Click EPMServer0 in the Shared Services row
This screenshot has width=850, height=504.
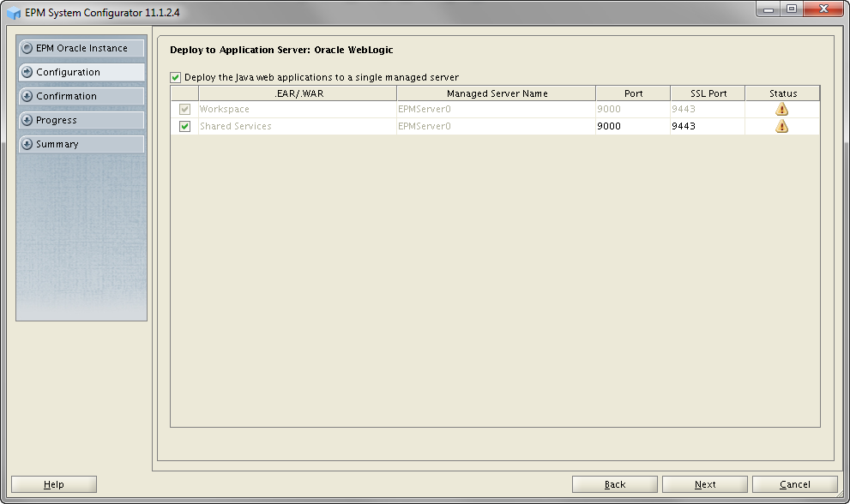[x=425, y=126]
